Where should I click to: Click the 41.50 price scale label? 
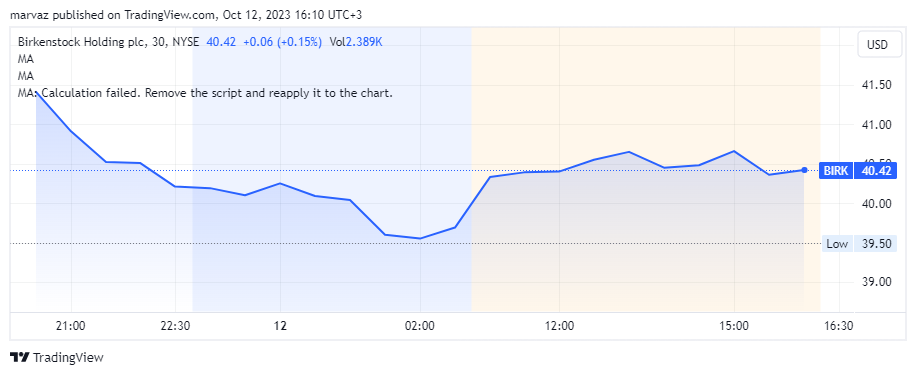[876, 85]
